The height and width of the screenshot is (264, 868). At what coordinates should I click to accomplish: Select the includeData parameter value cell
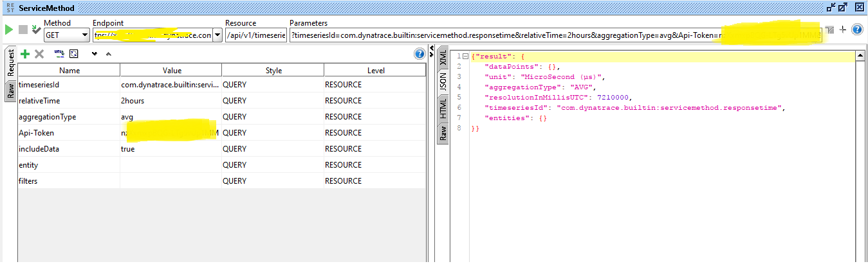pos(171,149)
